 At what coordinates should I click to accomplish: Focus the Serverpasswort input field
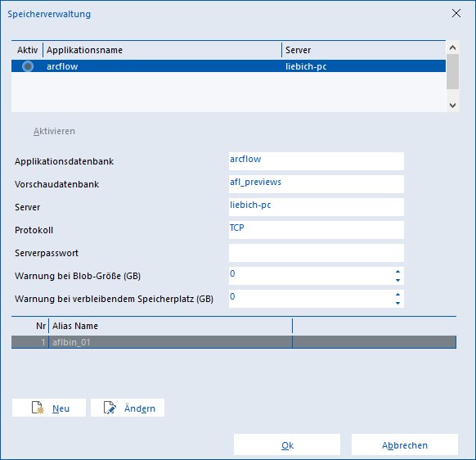tap(317, 253)
